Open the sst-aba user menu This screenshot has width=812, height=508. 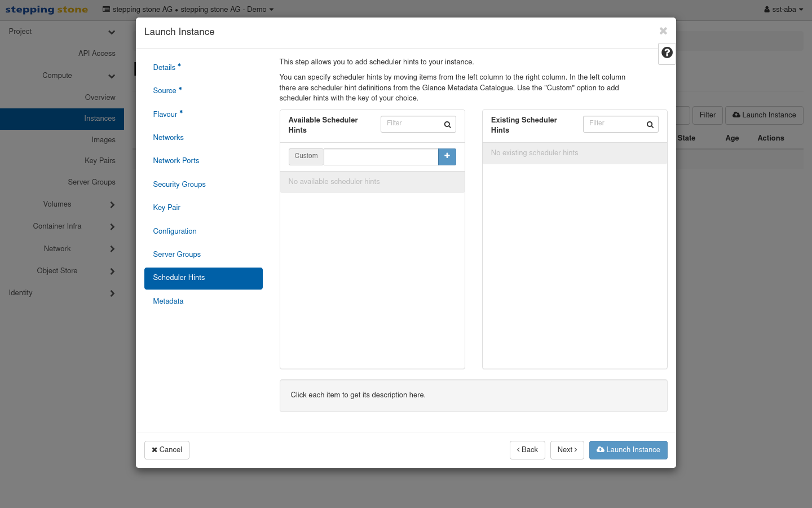783,10
